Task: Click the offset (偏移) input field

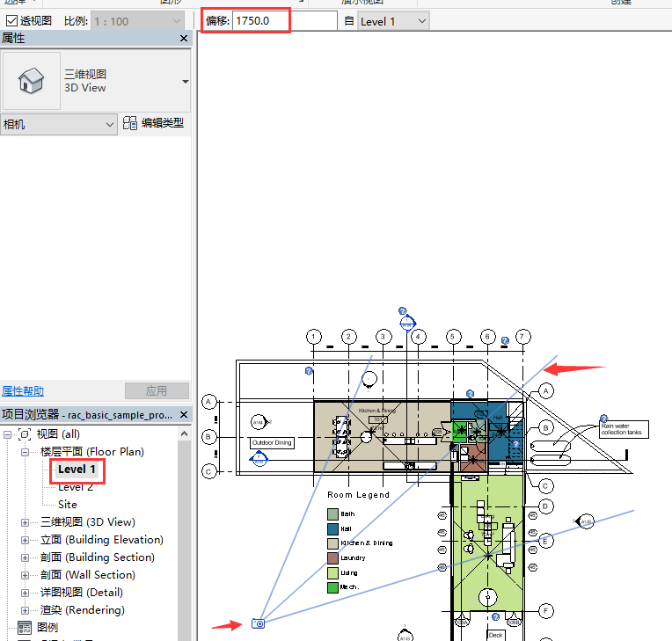Action: 284,20
